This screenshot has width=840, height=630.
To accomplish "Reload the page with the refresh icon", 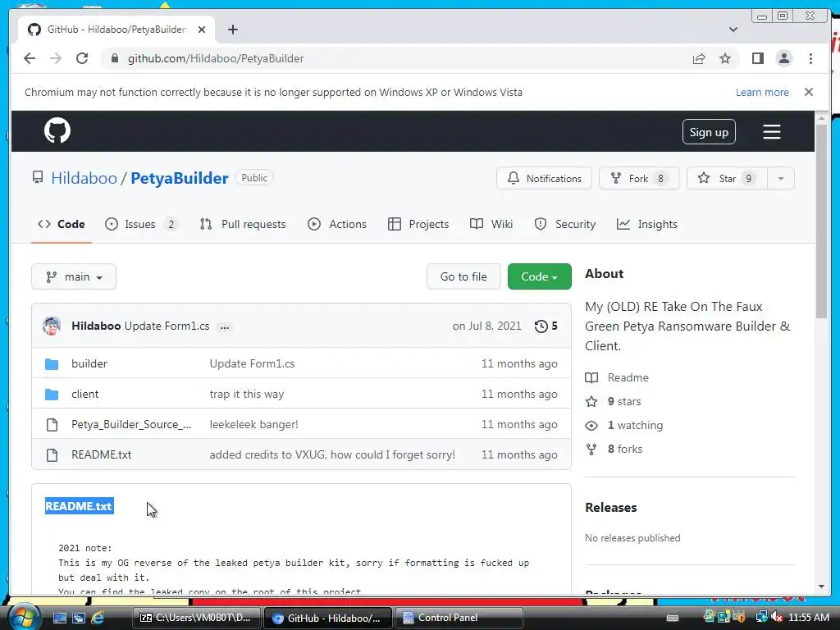I will 82,58.
